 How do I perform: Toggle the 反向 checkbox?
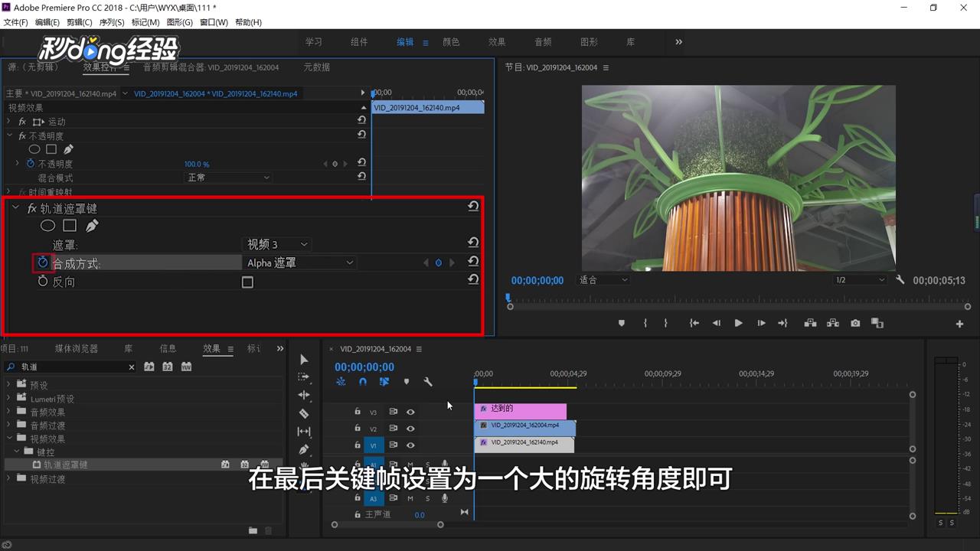click(x=247, y=282)
